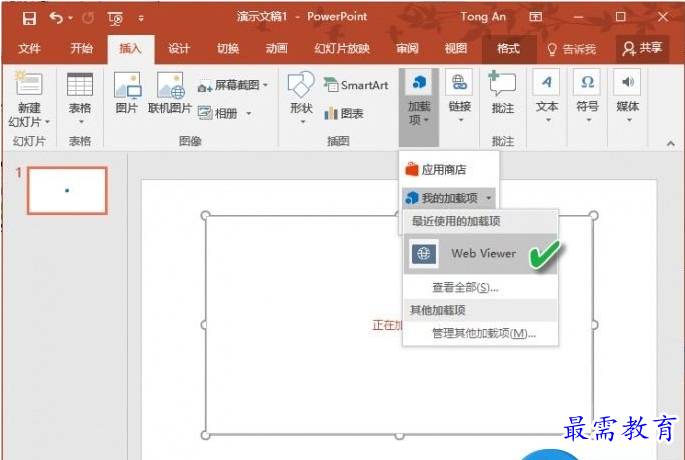
Task: Click the Redo icon
Action: (88, 18)
